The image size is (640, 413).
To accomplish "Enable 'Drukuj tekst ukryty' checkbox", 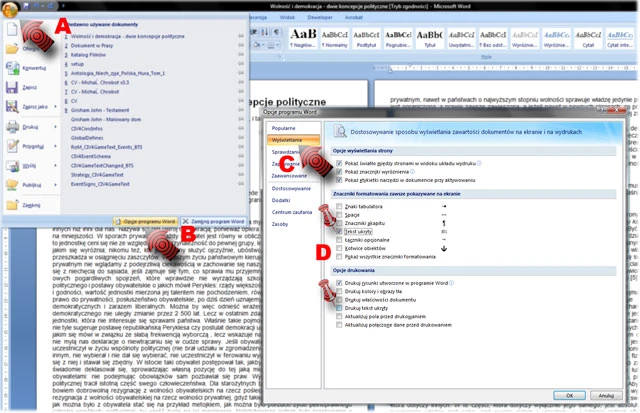I will pyautogui.click(x=339, y=308).
